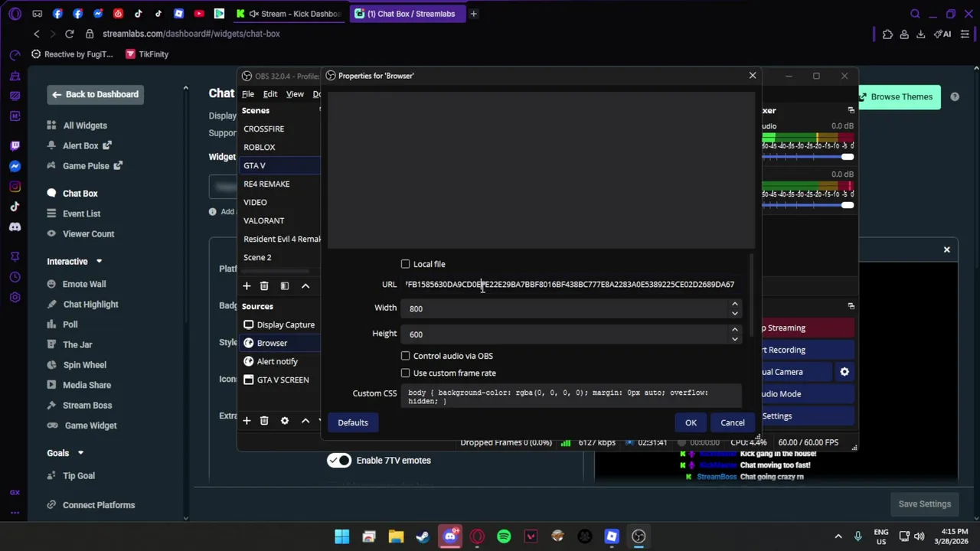
Task: Click OK in Browser properties
Action: [691, 422]
